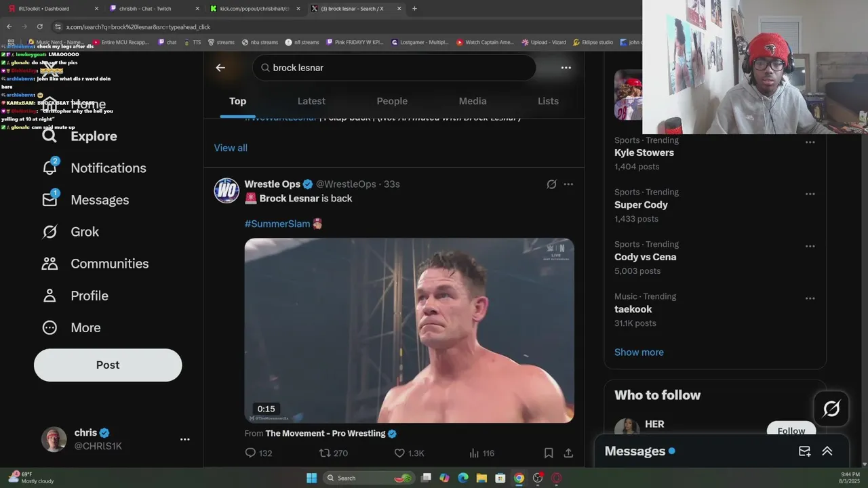Expand the Messages drawer
Viewport: 868px width, 488px height.
[827, 451]
